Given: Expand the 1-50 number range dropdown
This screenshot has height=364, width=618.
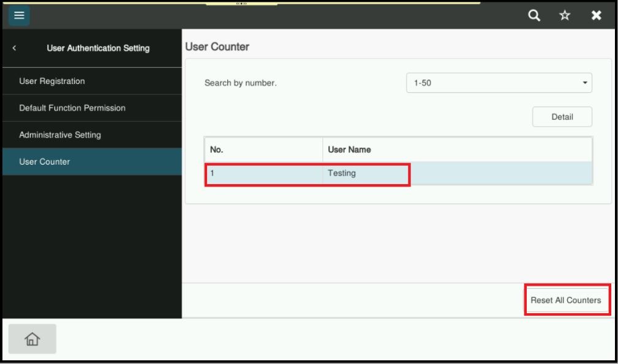Looking at the screenshot, I should point(499,83).
